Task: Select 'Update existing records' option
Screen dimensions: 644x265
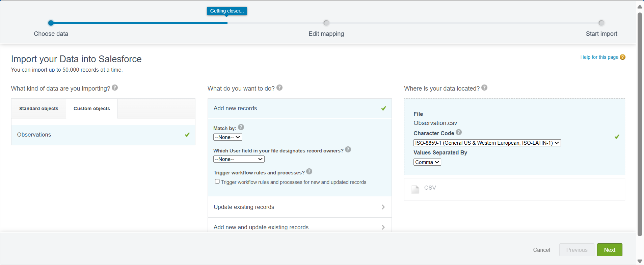Action: [x=300, y=207]
